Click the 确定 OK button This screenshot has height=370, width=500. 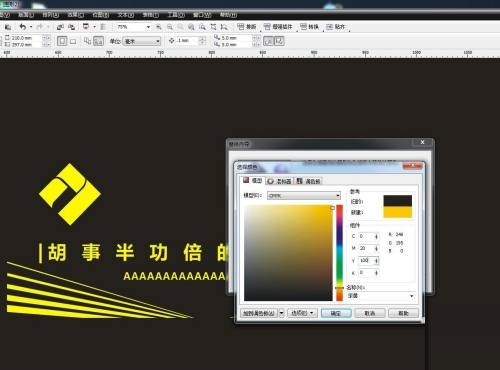coord(336,313)
